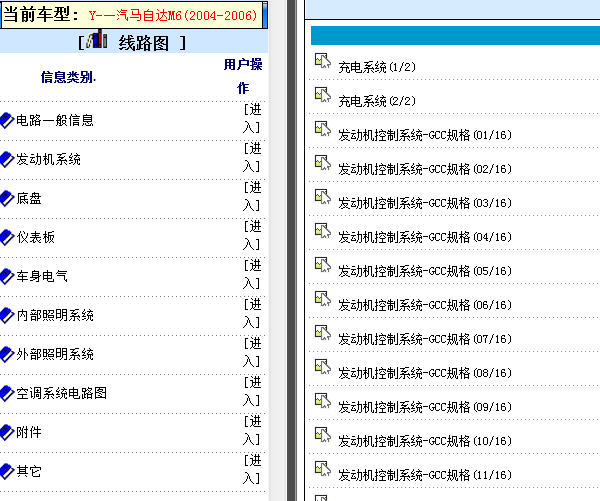Click [进入] for 附件
Viewport: 600px width, 501px height.
[252, 431]
